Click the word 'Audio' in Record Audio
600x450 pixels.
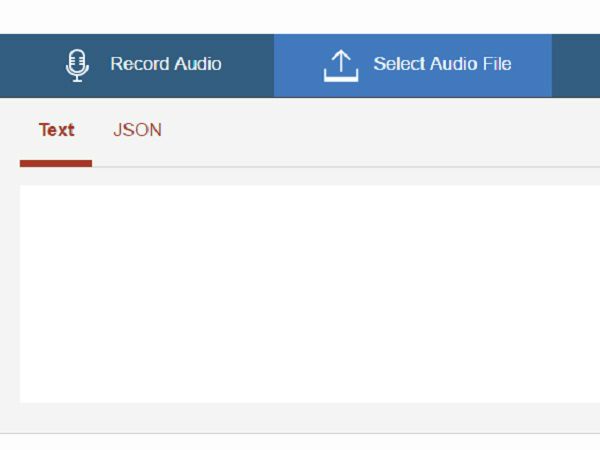(x=197, y=64)
